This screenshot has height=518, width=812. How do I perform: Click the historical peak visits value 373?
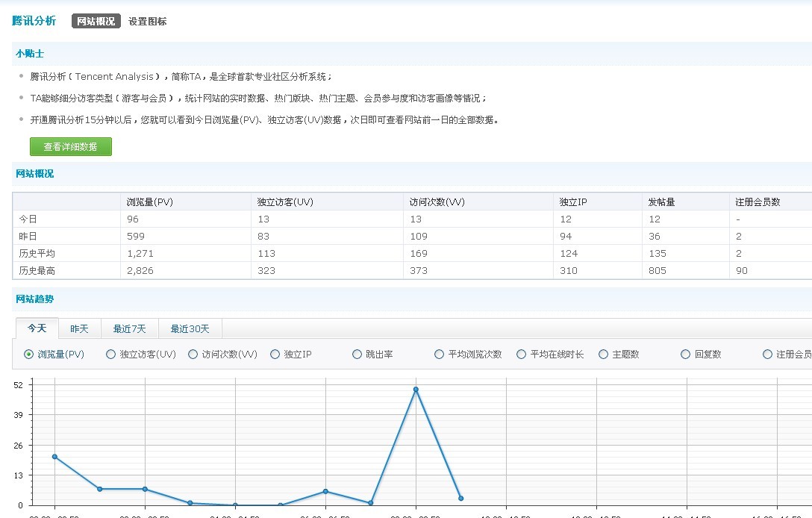419,270
